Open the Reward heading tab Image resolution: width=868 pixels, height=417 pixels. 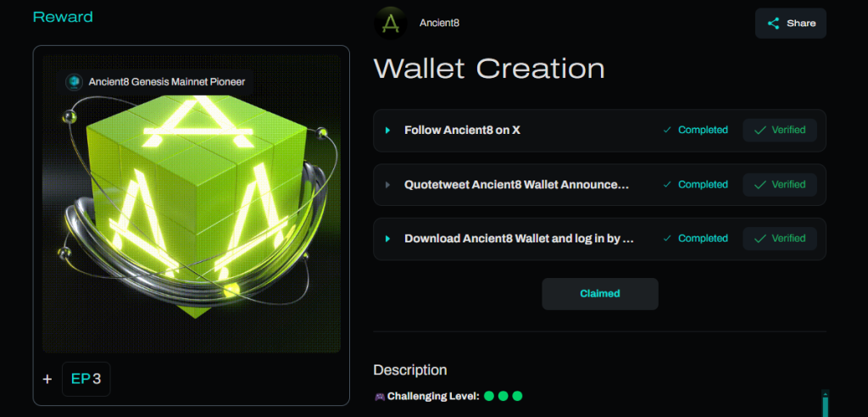point(63,17)
